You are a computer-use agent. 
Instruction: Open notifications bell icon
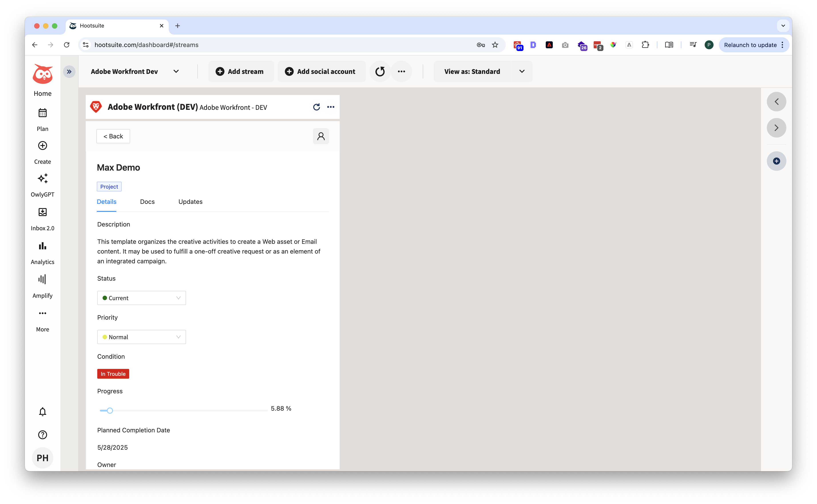[x=42, y=412]
